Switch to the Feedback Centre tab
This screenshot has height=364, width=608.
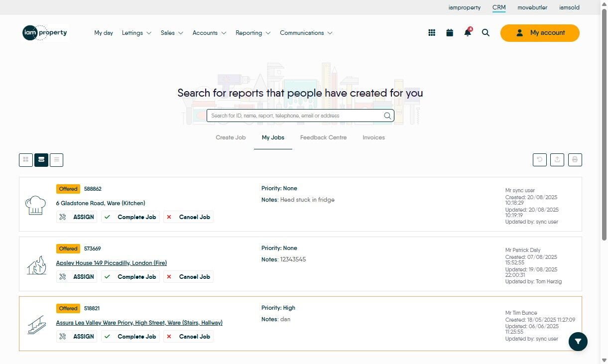323,137
